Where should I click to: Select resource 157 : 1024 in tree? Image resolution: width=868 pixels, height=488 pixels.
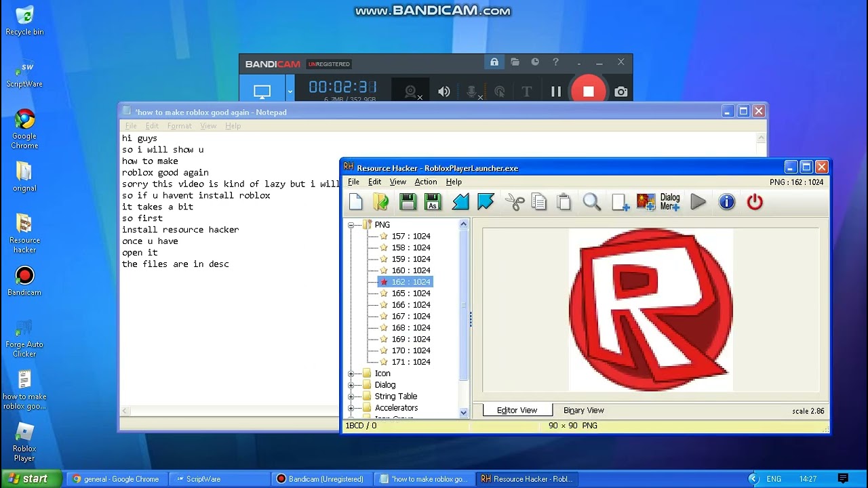pos(411,236)
